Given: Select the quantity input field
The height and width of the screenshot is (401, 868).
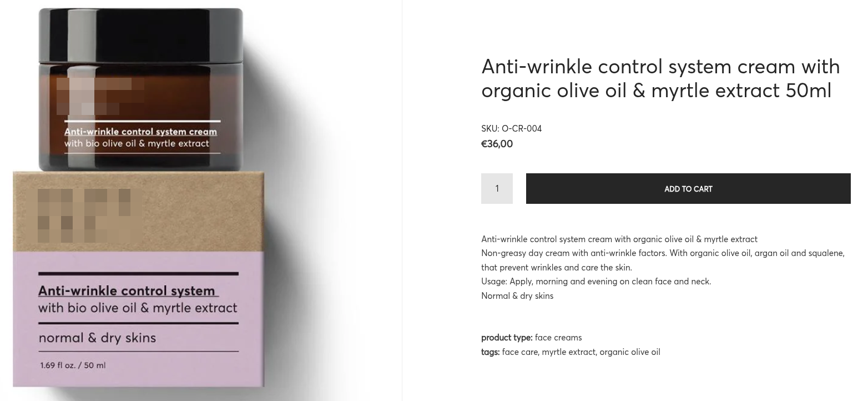Looking at the screenshot, I should [497, 189].
